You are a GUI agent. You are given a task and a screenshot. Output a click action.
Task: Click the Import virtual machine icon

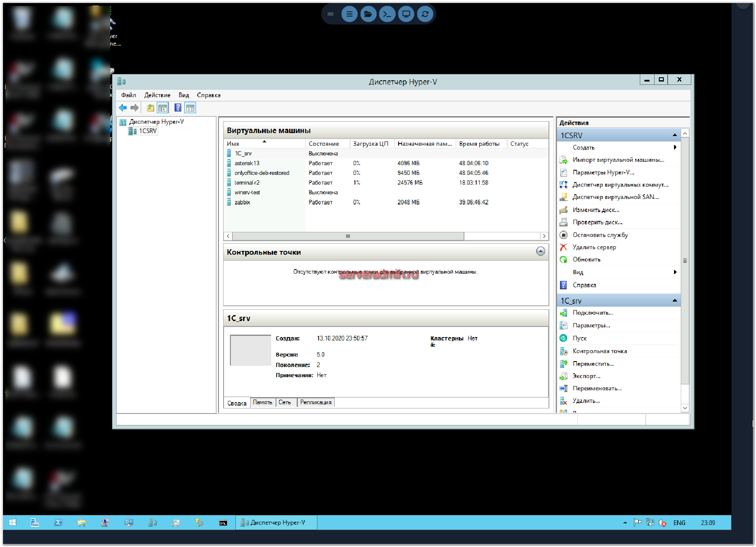[x=563, y=160]
